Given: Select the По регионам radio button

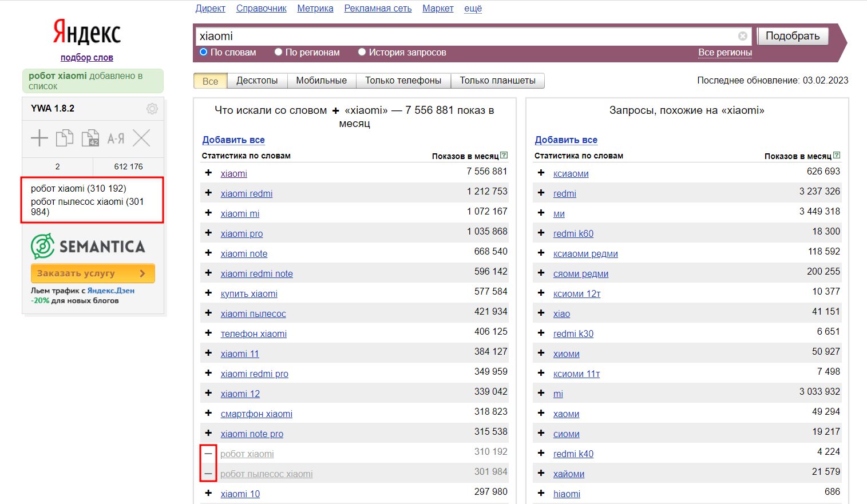Looking at the screenshot, I should [x=278, y=52].
